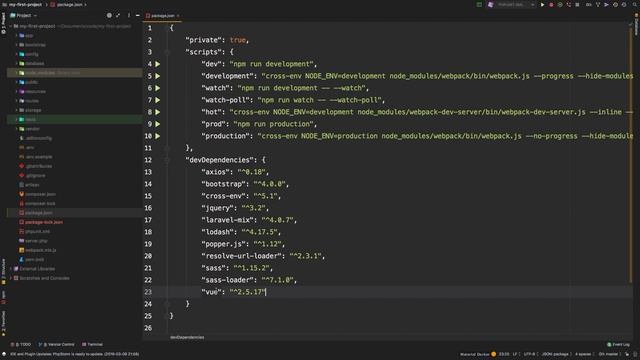Toggle the Project tool window stripe button
Screen dimensions: 640x360
tap(3, 23)
